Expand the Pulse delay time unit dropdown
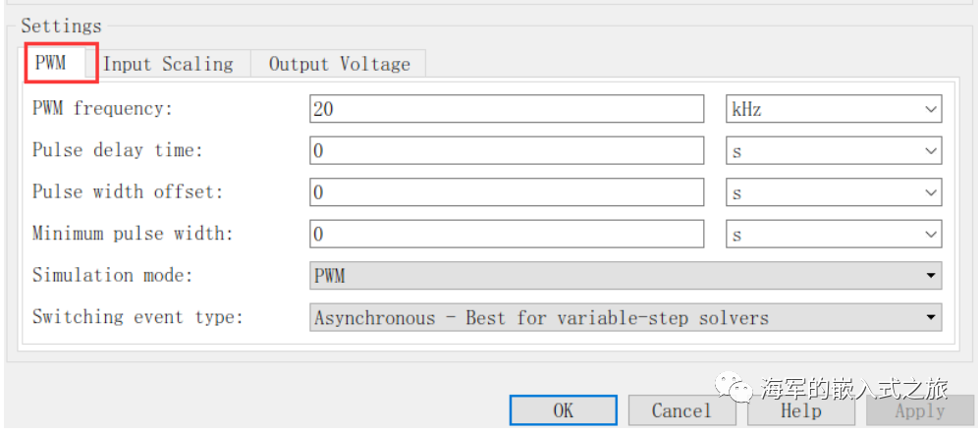This screenshot has height=432, width=980. [833, 150]
